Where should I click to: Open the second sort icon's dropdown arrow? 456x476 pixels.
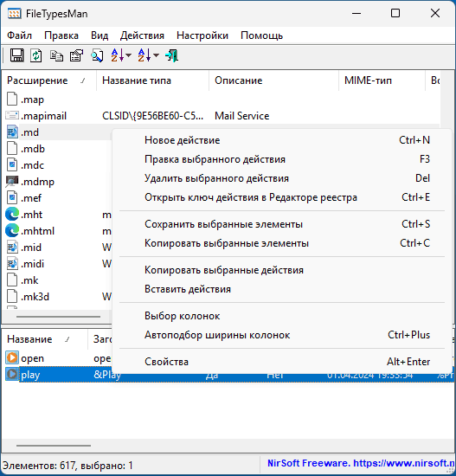(156, 55)
